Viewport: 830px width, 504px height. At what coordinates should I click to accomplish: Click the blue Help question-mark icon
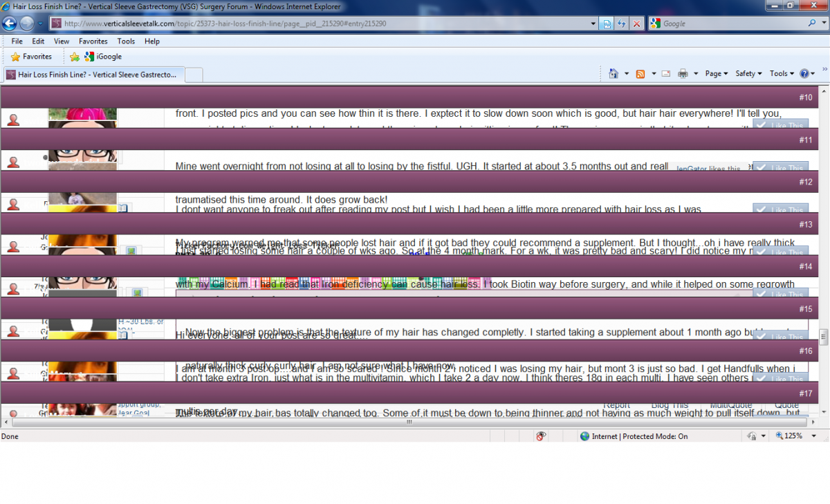click(x=804, y=73)
